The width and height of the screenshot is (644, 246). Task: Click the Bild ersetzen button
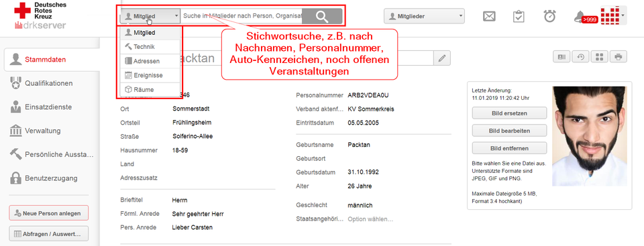click(509, 113)
